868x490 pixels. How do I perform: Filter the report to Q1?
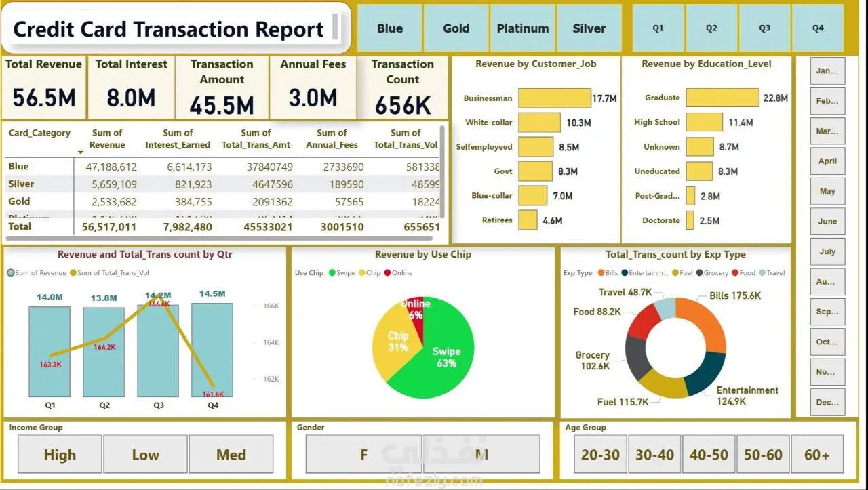click(x=658, y=28)
